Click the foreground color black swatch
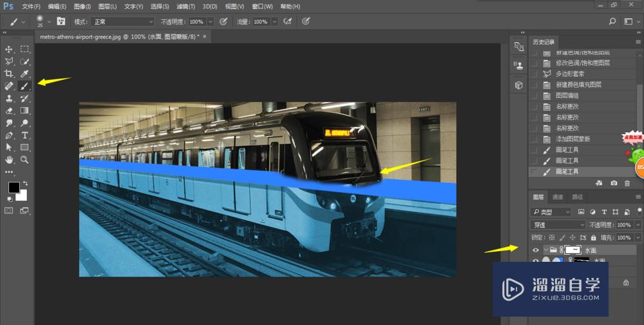Viewport: 644px width, 325px height. click(14, 188)
